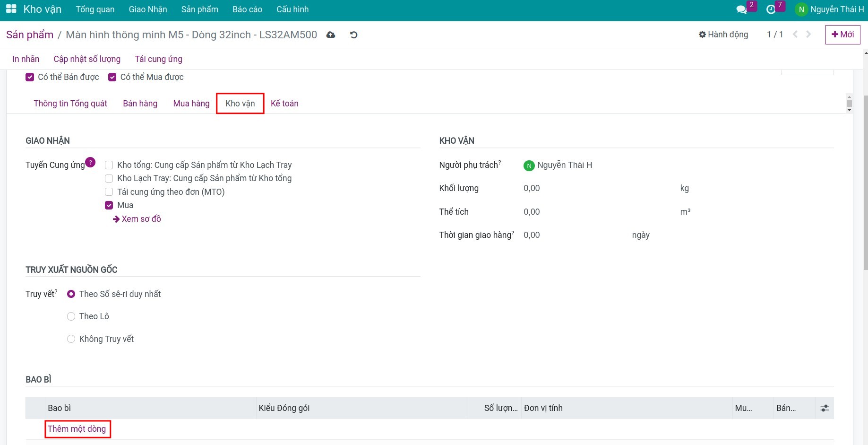
Task: Go to the previous record arrow
Action: tap(795, 35)
